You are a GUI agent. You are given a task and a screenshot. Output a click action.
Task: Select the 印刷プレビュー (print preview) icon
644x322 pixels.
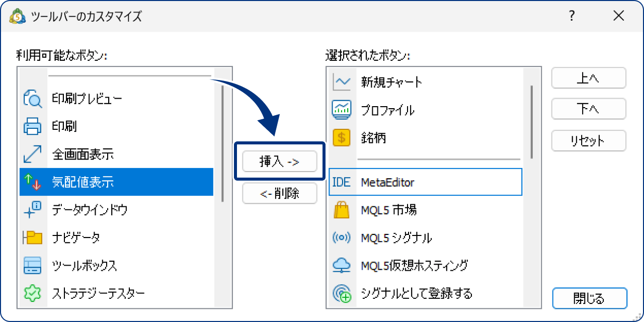click(x=32, y=98)
